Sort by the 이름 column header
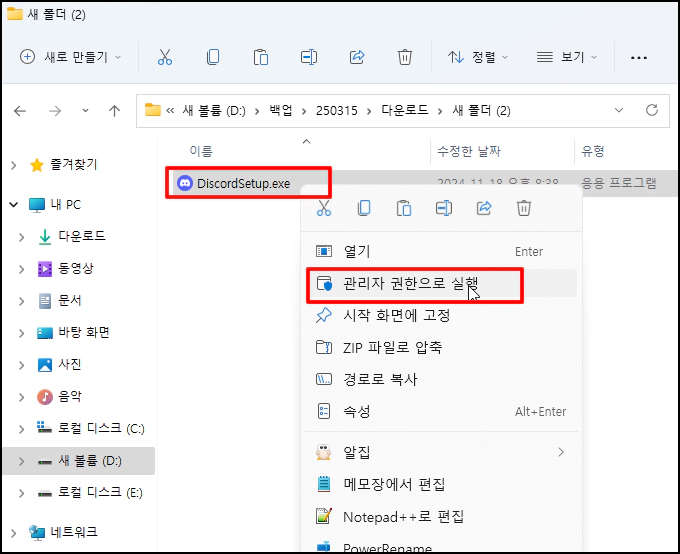The height and width of the screenshot is (554, 680). (x=201, y=151)
